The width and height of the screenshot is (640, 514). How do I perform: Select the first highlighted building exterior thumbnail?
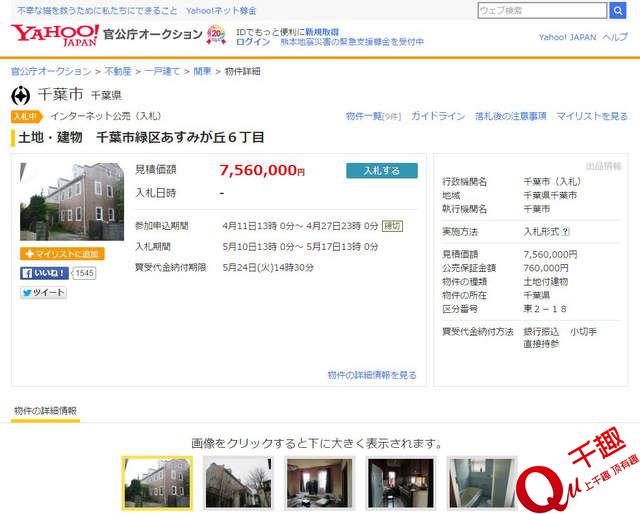(x=157, y=483)
